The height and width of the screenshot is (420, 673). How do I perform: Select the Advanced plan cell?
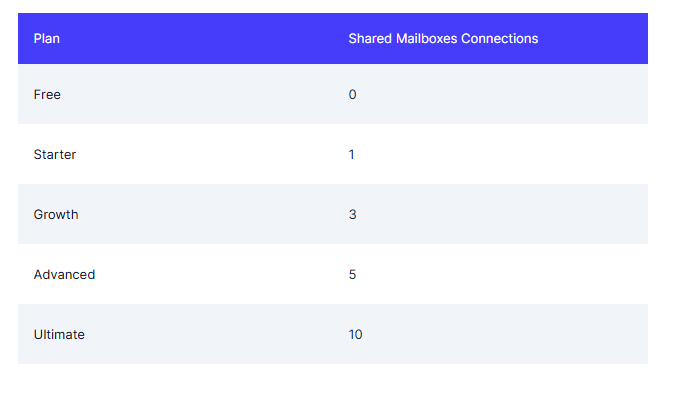click(175, 274)
